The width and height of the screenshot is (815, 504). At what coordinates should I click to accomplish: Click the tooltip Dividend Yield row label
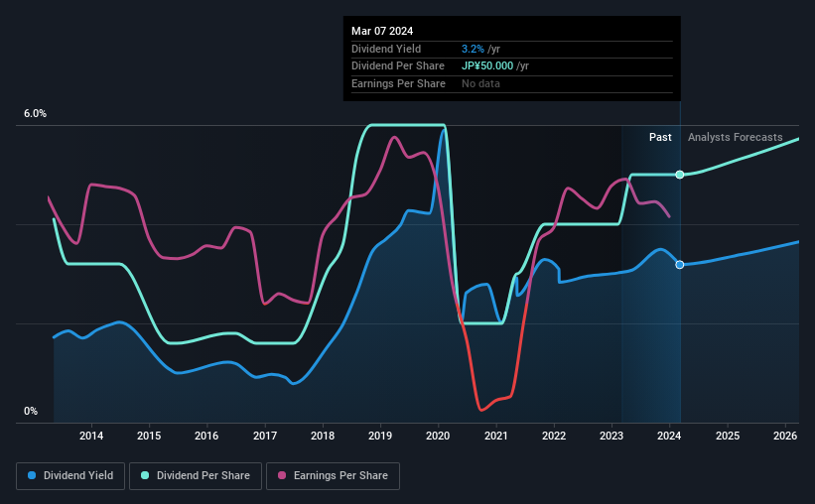[x=386, y=49]
